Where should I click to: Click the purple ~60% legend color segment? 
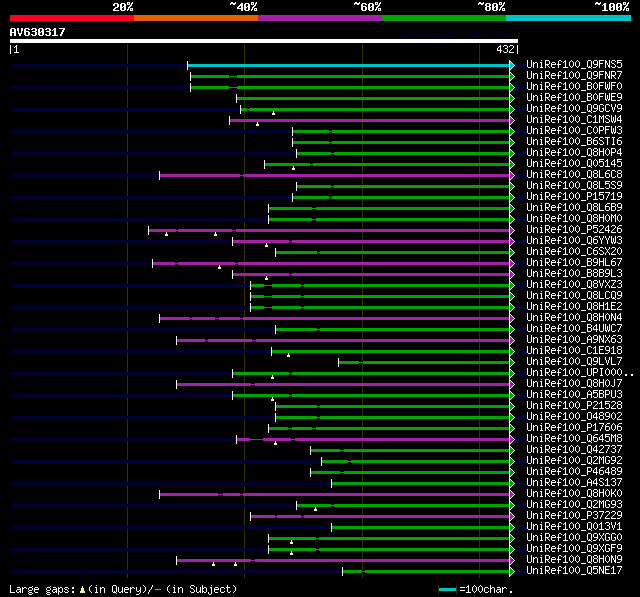tap(320, 18)
